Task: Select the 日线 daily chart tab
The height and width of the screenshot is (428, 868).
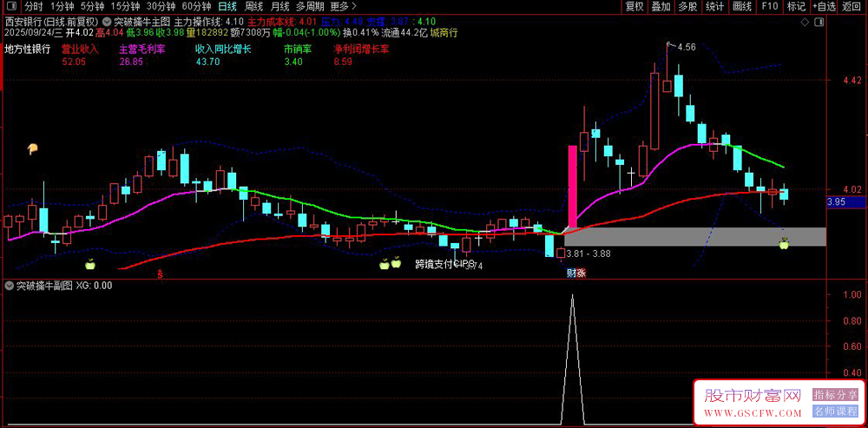Action: point(227,7)
